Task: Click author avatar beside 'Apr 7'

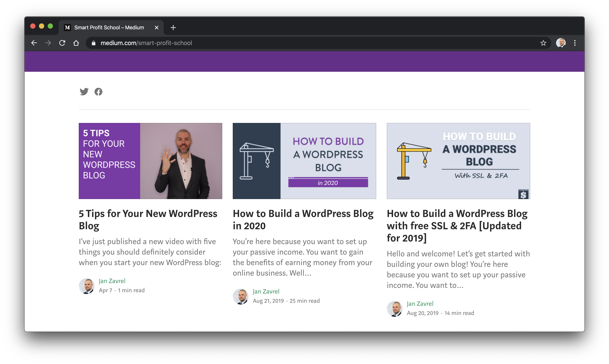Action: [87, 286]
